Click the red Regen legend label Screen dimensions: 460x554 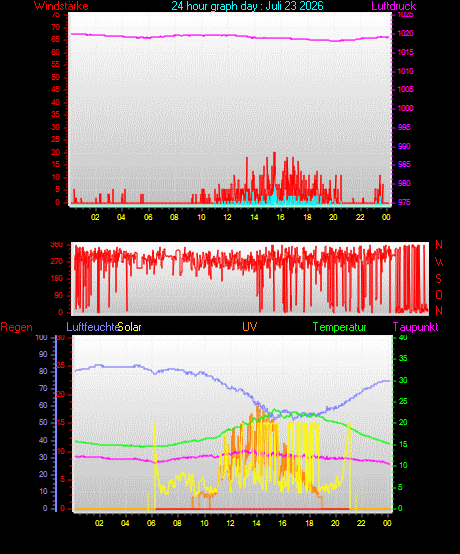point(16,327)
